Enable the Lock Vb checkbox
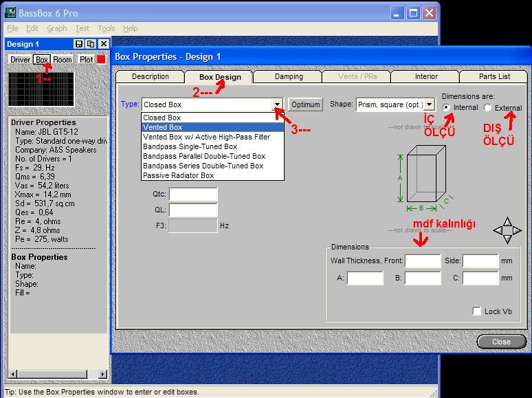 pos(477,311)
